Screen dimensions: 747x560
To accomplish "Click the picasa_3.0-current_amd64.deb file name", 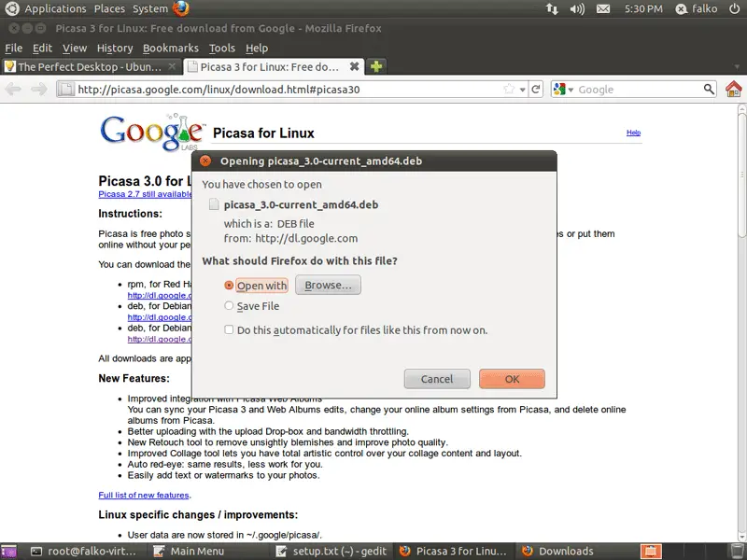I will (x=301, y=204).
